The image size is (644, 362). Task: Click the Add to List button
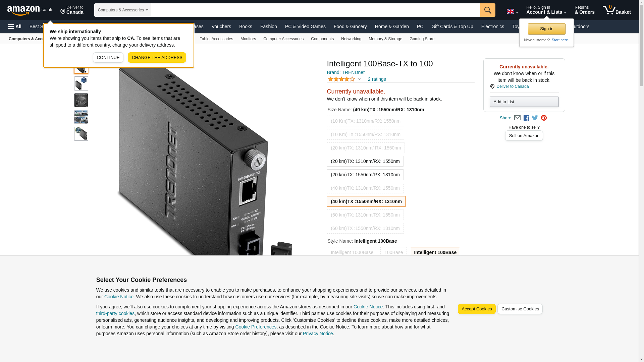[x=524, y=102]
